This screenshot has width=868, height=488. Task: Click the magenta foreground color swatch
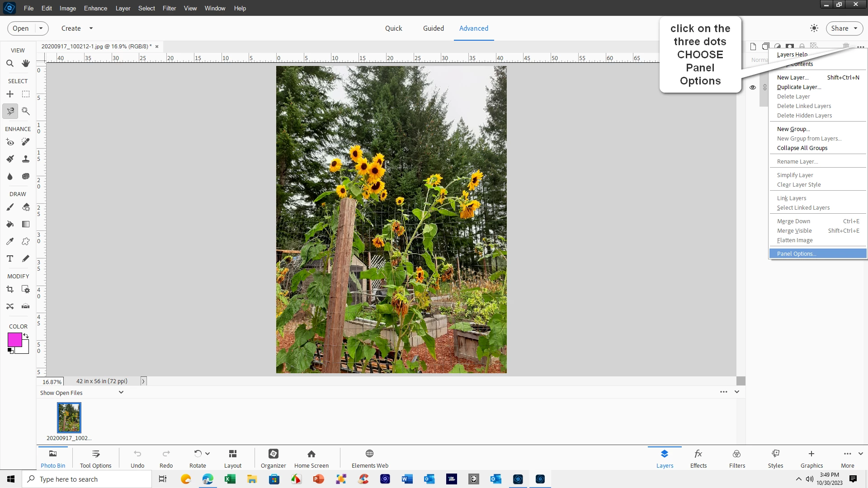pos(14,340)
